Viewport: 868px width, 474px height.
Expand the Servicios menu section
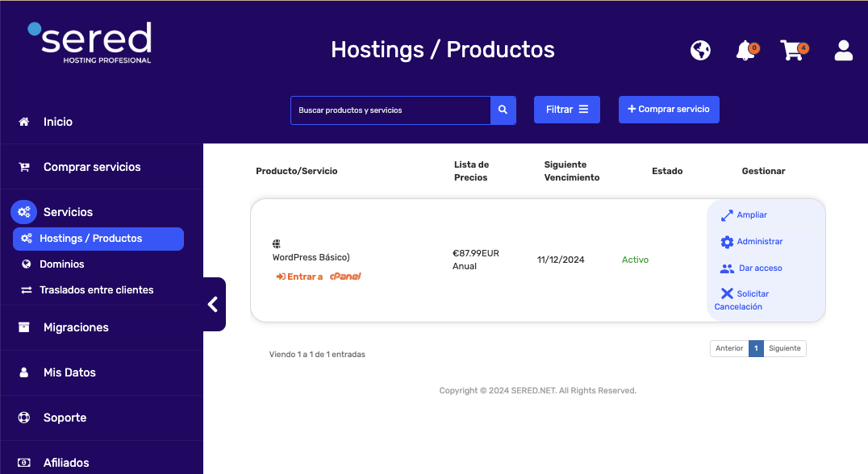[x=68, y=212]
